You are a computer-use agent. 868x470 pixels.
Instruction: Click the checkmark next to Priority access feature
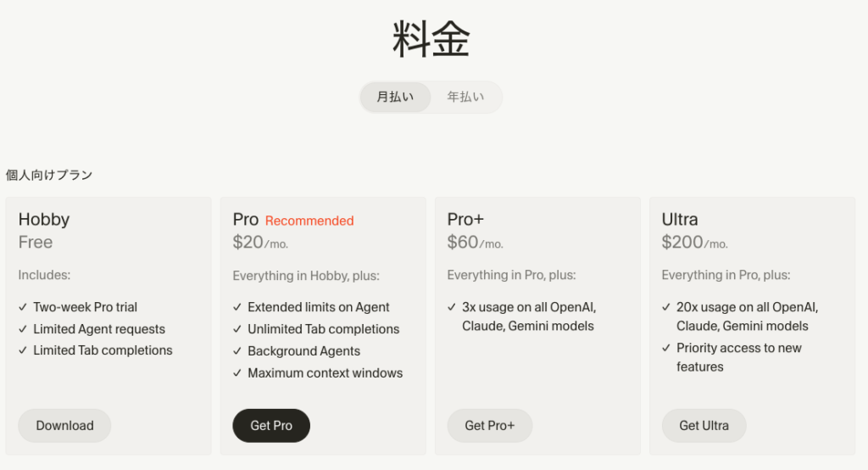point(666,348)
